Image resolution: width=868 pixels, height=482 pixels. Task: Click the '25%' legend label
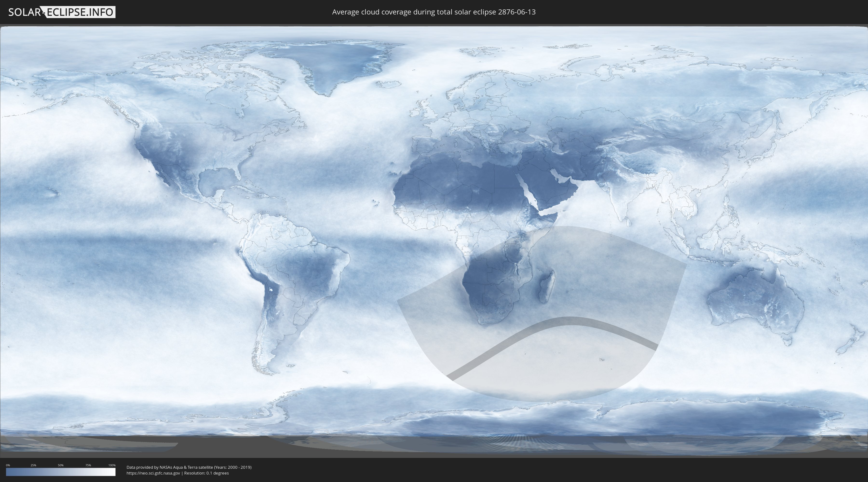tap(33, 465)
